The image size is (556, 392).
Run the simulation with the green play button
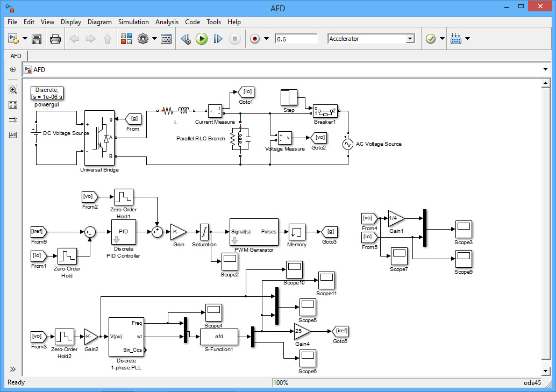coord(202,39)
